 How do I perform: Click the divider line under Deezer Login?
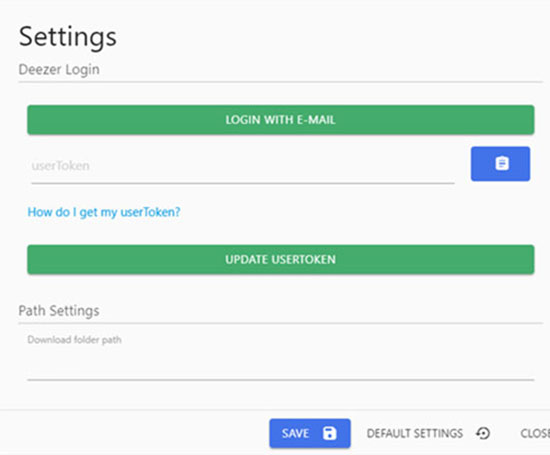click(281, 82)
